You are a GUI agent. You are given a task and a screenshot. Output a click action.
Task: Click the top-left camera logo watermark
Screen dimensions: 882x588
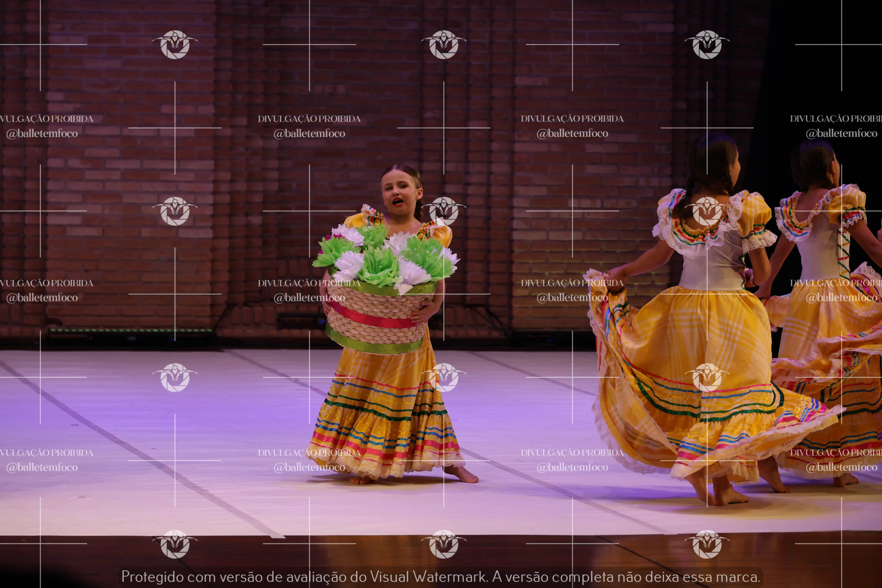tap(175, 45)
